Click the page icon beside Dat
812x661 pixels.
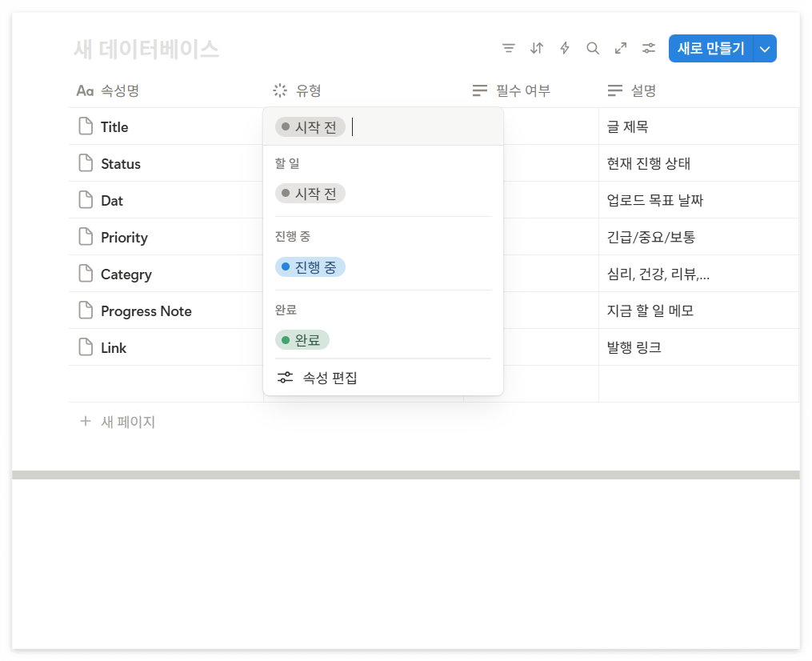(x=86, y=199)
